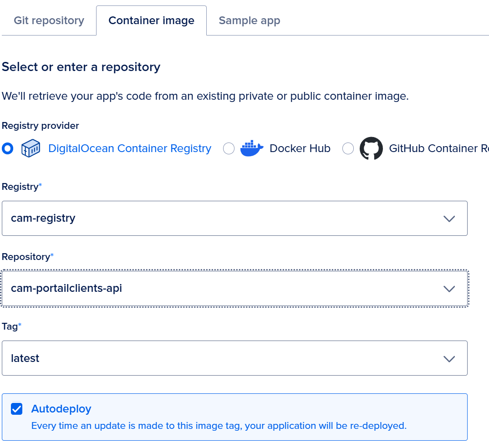
Task: Switch to the Git repository tab
Action: (x=49, y=20)
